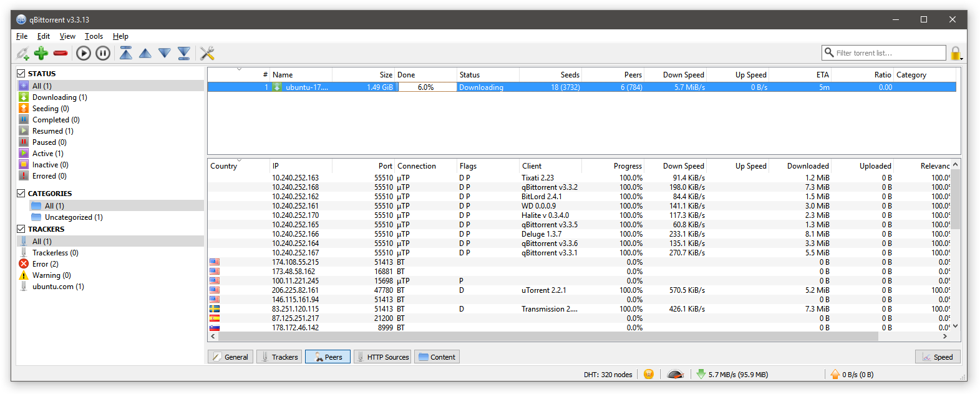Select Seeding (0) status filter icon
The image size is (980, 394).
(x=24, y=108)
